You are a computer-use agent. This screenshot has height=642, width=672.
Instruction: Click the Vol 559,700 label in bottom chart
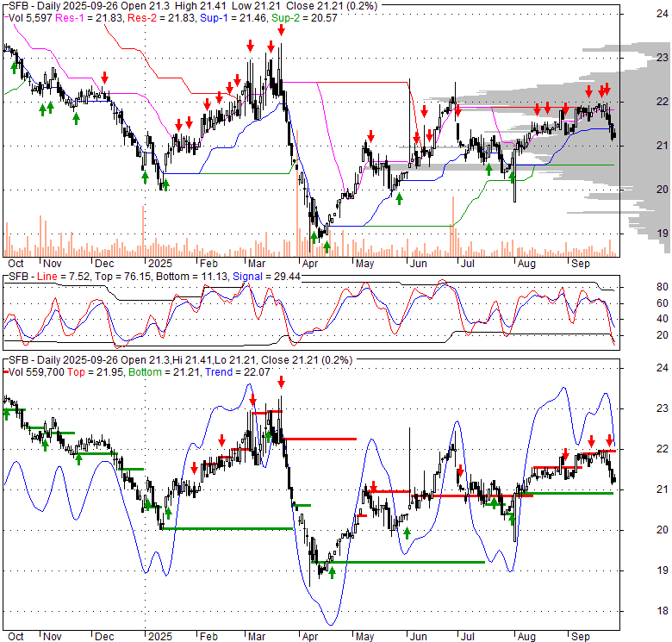[x=36, y=372]
